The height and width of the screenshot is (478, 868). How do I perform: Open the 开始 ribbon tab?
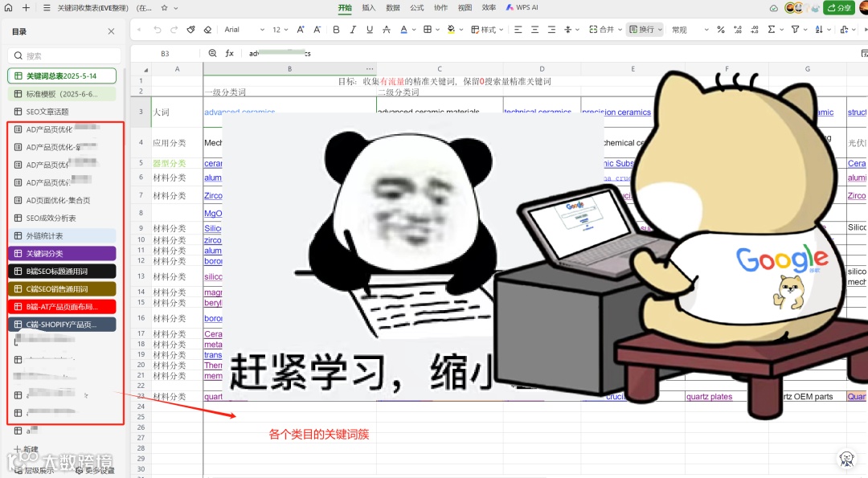tap(345, 8)
